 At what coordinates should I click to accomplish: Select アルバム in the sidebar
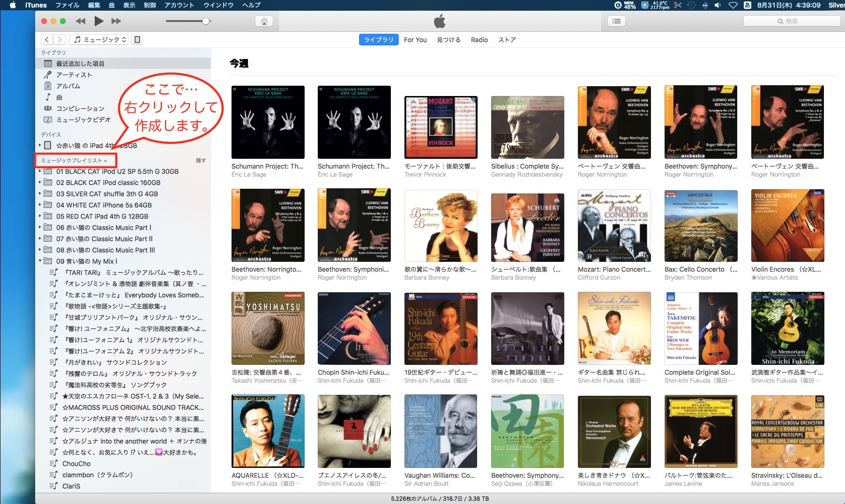[123, 86]
